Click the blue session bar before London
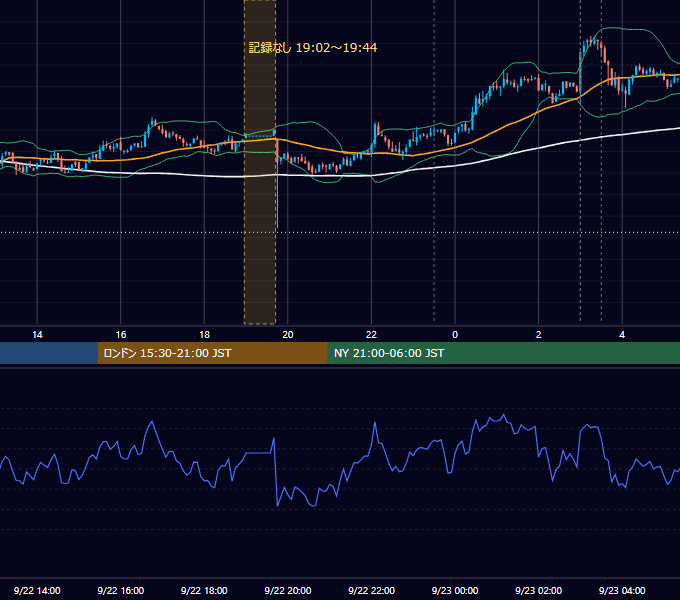This screenshot has width=680, height=600. click(x=49, y=353)
